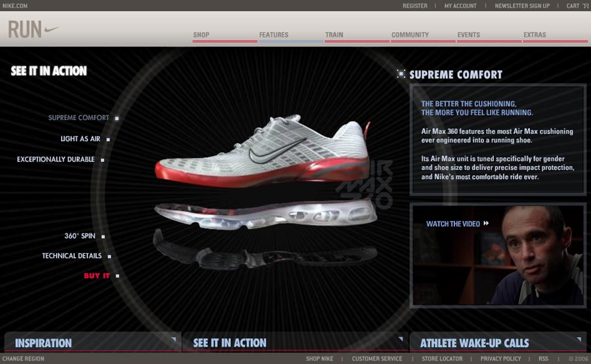Click the square marker next to Light As Air
Screen dimensions: 591x364
(108, 139)
